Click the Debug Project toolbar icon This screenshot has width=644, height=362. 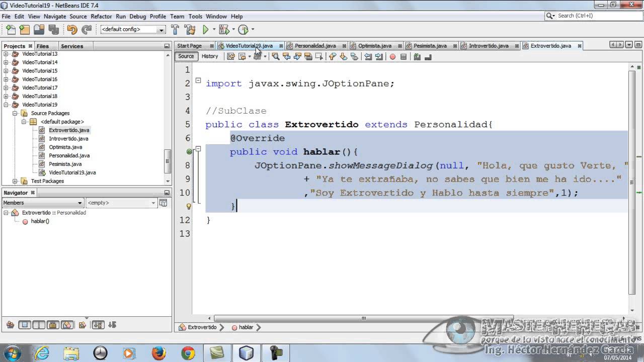point(224,30)
